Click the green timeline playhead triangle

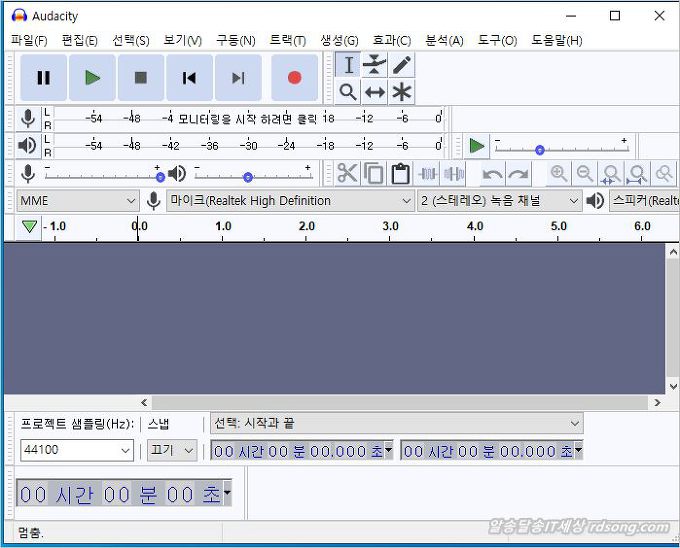pyautogui.click(x=29, y=226)
